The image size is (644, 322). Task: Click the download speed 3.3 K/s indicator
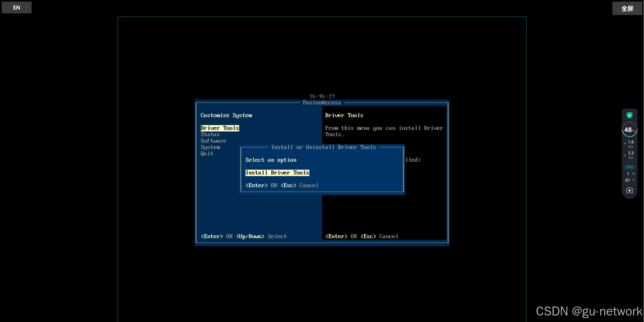629,155
